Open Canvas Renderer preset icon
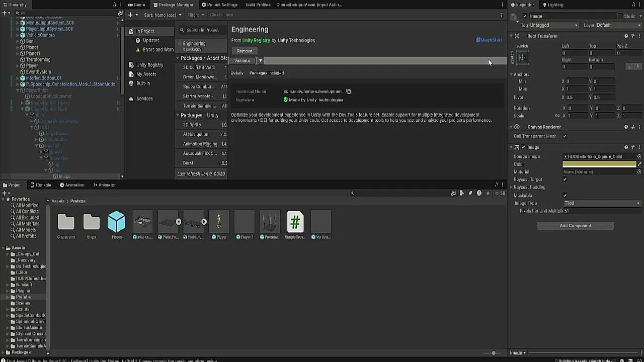Image resolution: width=644 pixels, height=362 pixels. pos(632,127)
